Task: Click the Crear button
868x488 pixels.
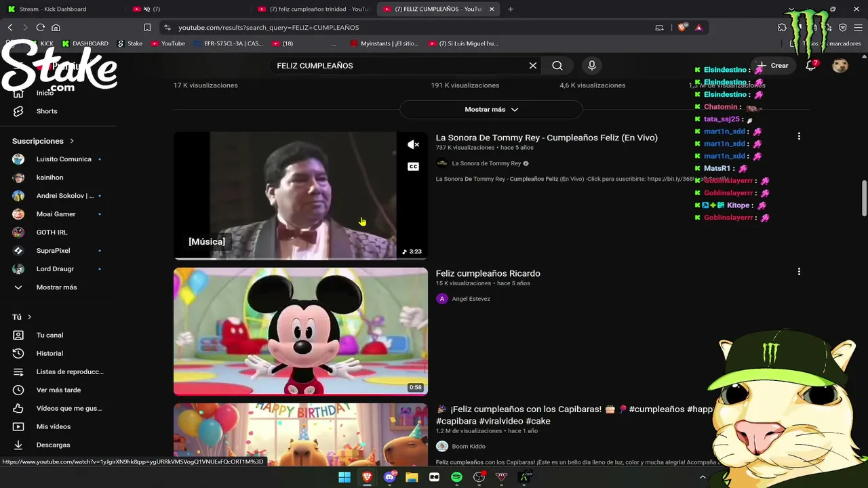Action: click(x=773, y=66)
